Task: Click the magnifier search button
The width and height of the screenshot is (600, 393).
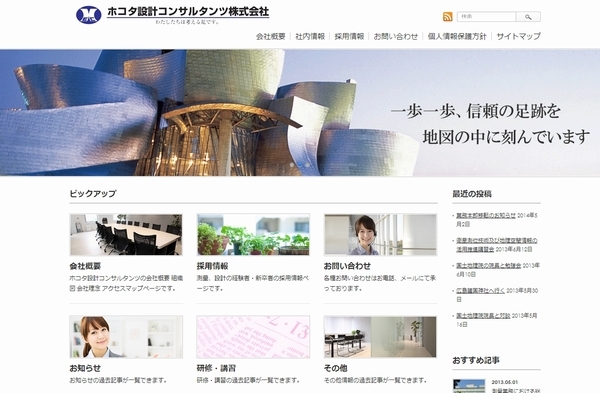Action: pos(528,17)
